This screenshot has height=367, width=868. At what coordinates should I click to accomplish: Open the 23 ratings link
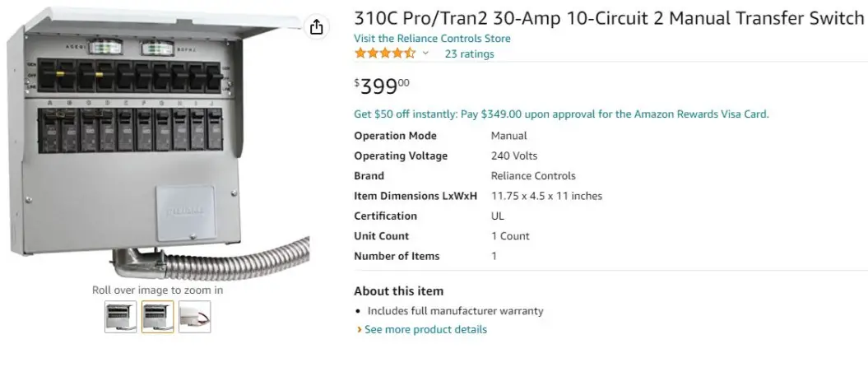point(469,54)
